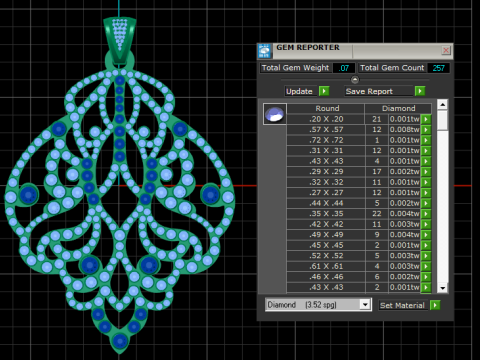Click green arrow for .31 X .31 row

click(426, 151)
